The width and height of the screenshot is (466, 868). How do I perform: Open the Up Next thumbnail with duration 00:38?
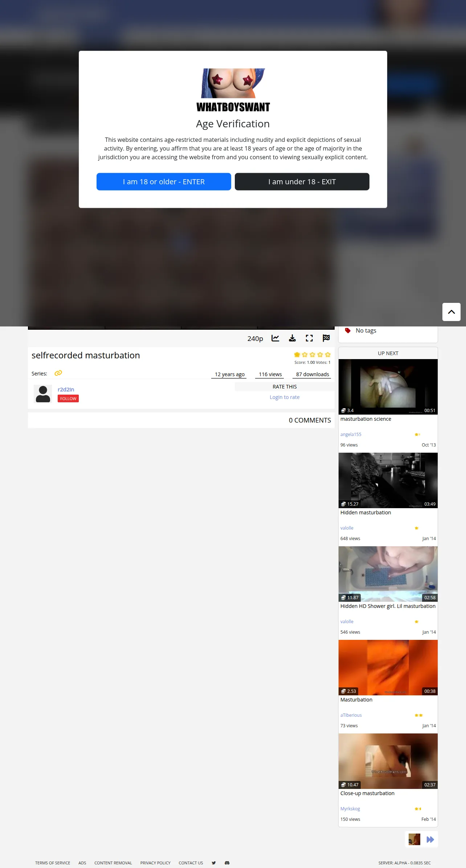tap(388, 667)
